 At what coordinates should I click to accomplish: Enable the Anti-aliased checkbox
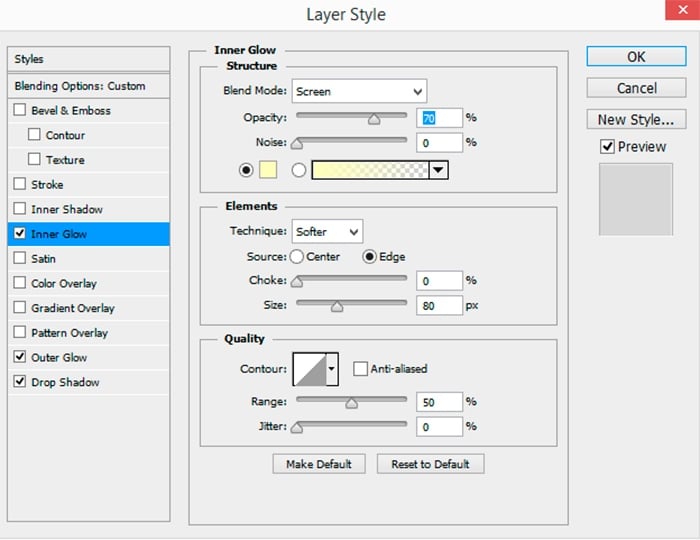(360, 369)
